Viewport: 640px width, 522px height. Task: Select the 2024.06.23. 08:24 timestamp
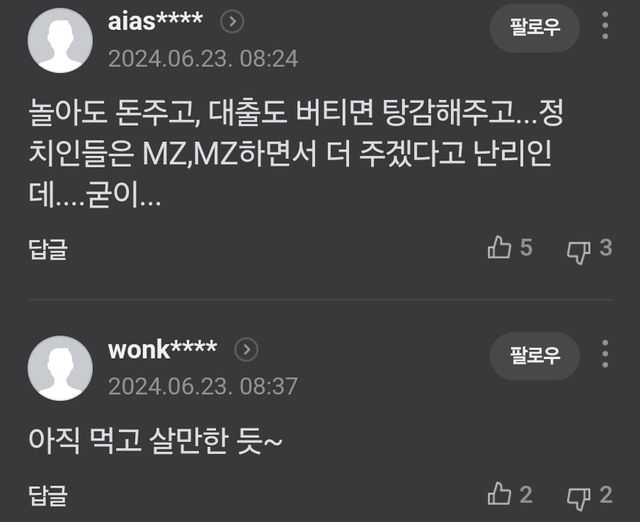tap(203, 59)
